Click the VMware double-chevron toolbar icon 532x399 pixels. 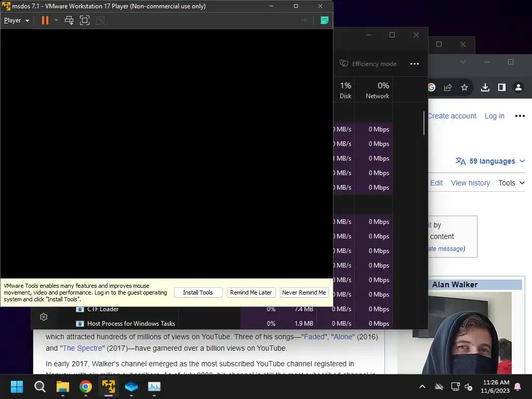(x=304, y=20)
